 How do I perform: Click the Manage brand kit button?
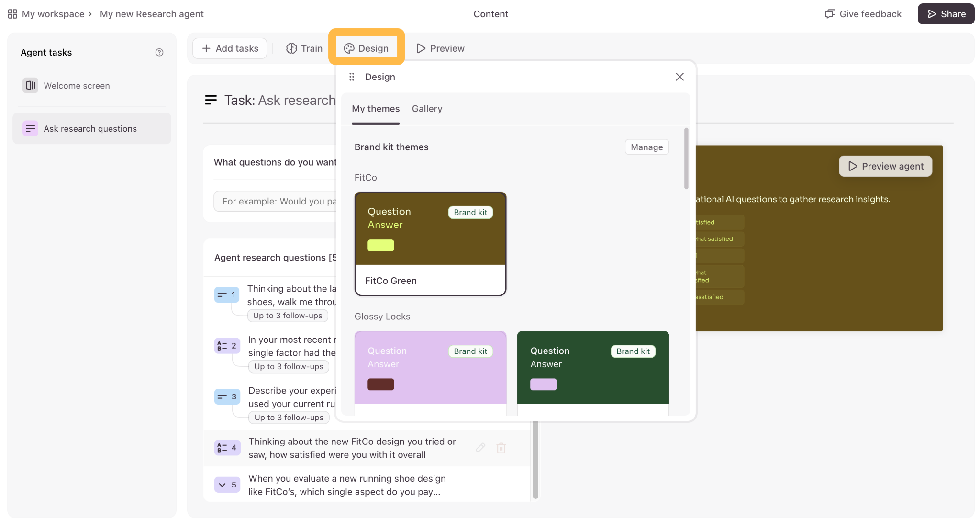[x=646, y=147]
